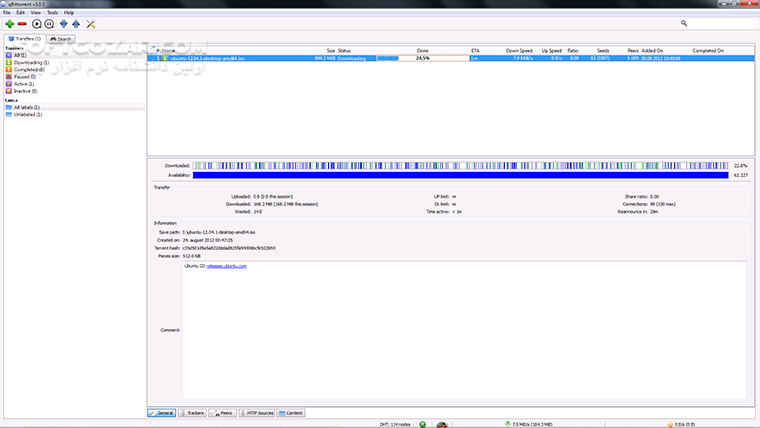Click the Pause torrent toolbar icon
Viewport: 760px width, 428px height.
pos(49,24)
